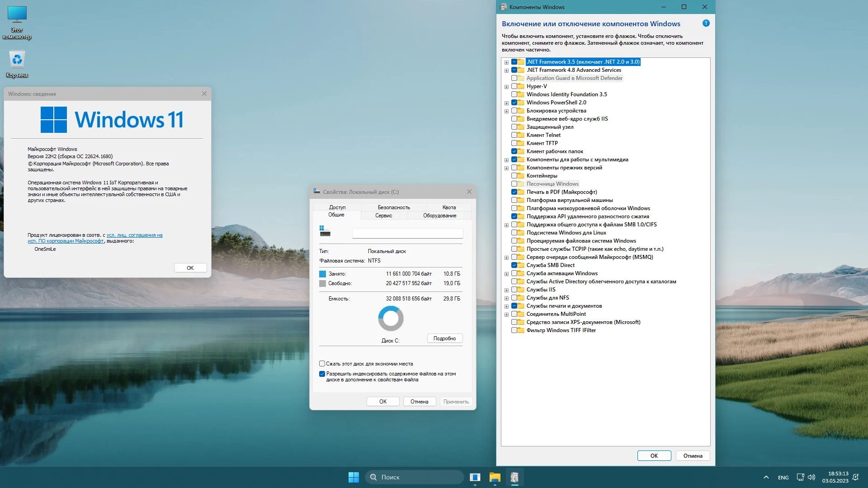
Task: Expand the .NET Framework 4.8 Advanced Services node
Action: pos(506,70)
